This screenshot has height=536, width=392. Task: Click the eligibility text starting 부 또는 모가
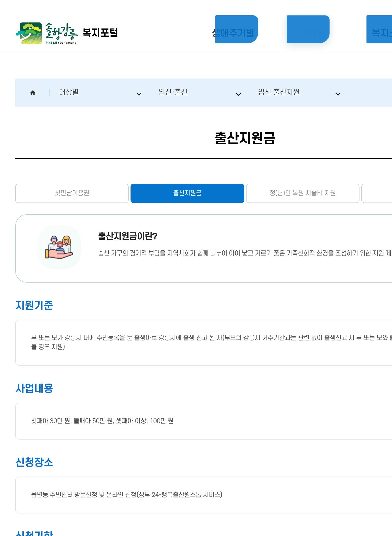click(x=212, y=342)
